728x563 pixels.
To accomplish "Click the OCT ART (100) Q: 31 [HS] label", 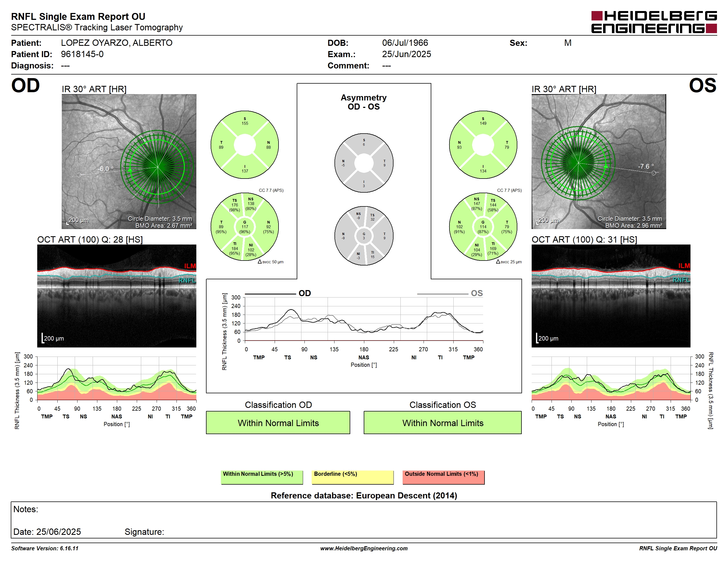I will pos(584,240).
